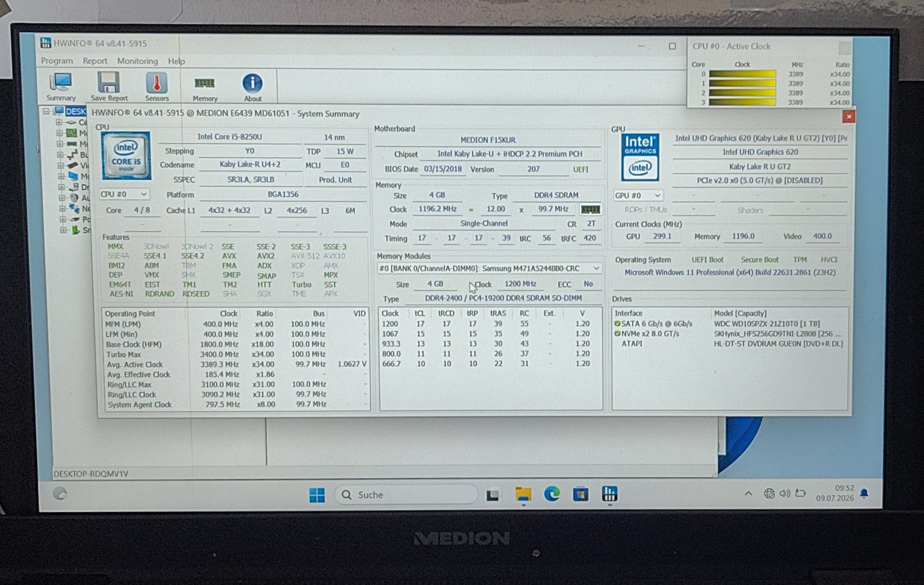Click the Intel Core i5 logo
Screen dimensions: 924x585
[126, 156]
